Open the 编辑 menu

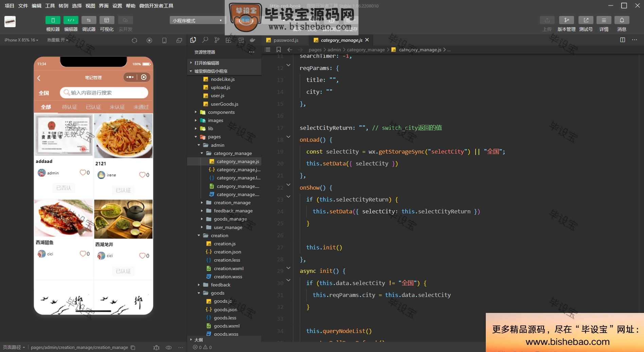point(37,6)
